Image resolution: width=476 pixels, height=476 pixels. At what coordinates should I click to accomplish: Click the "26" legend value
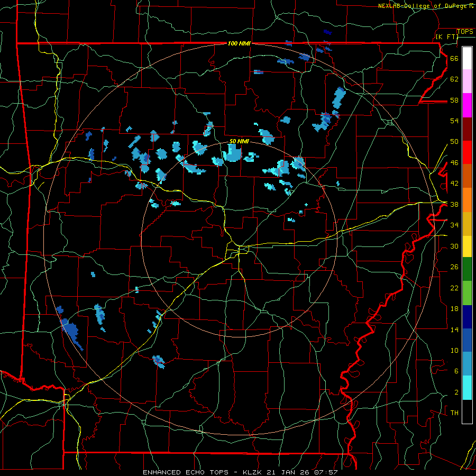coord(454,267)
